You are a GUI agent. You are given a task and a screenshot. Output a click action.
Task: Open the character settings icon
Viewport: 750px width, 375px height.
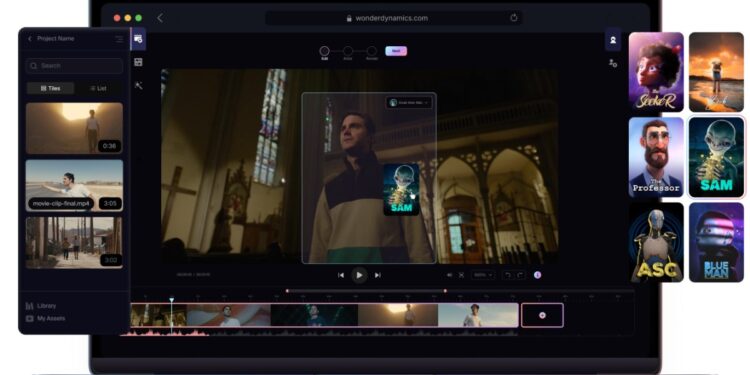tap(613, 63)
